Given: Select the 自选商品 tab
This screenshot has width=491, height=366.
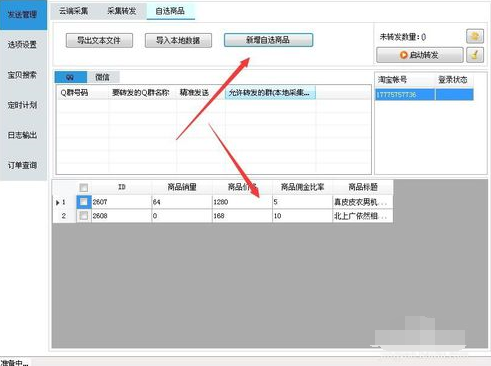Looking at the screenshot, I should click(x=170, y=11).
